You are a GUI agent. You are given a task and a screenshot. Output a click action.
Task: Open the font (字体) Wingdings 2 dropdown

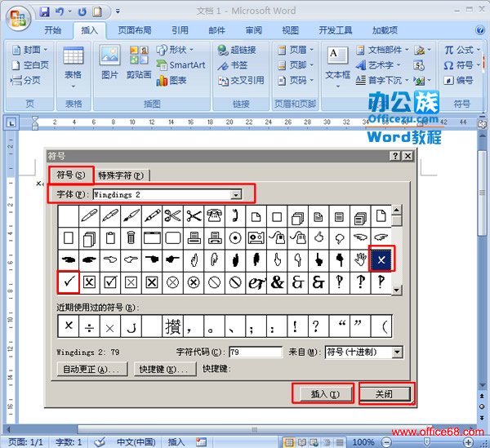(x=236, y=195)
